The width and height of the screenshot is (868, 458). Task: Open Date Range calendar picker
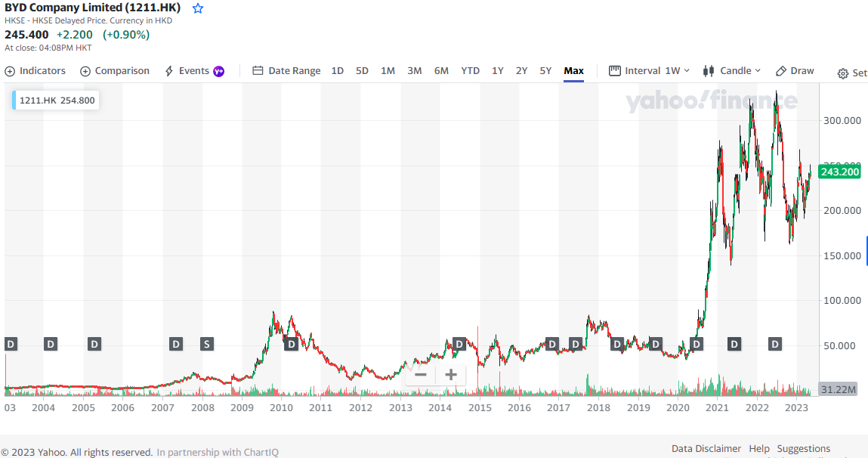[286, 71]
